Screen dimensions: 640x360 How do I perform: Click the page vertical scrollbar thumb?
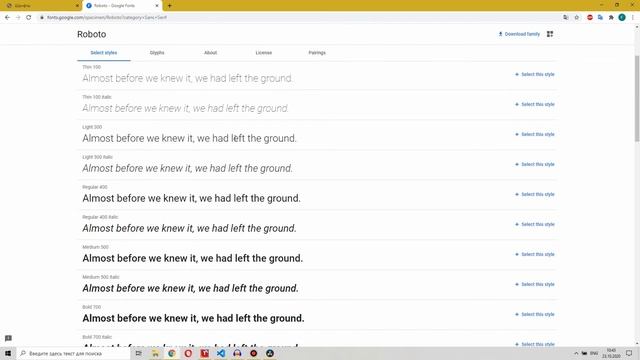(636, 98)
